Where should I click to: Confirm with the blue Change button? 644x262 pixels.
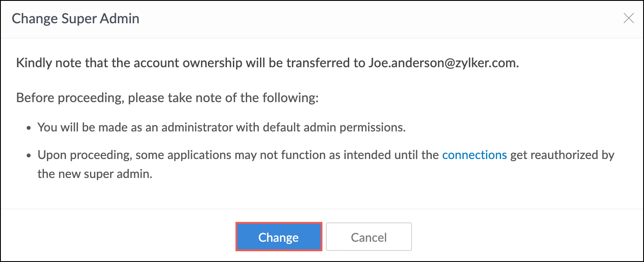279,237
